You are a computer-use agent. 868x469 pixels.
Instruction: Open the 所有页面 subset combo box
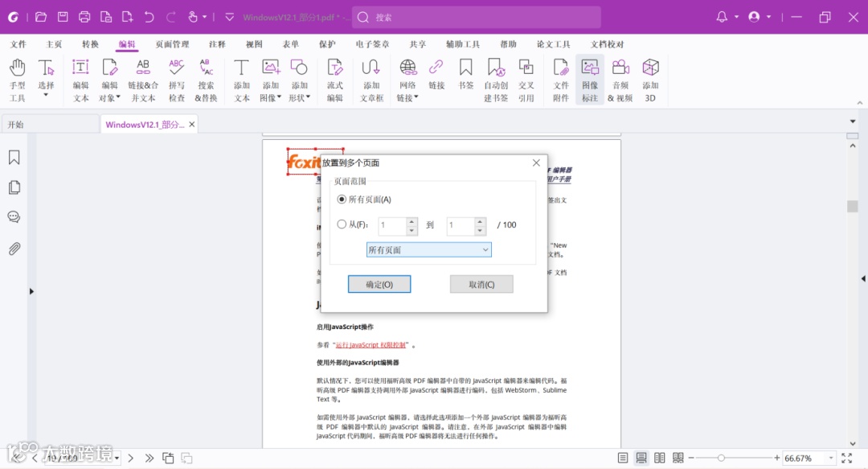(429, 250)
